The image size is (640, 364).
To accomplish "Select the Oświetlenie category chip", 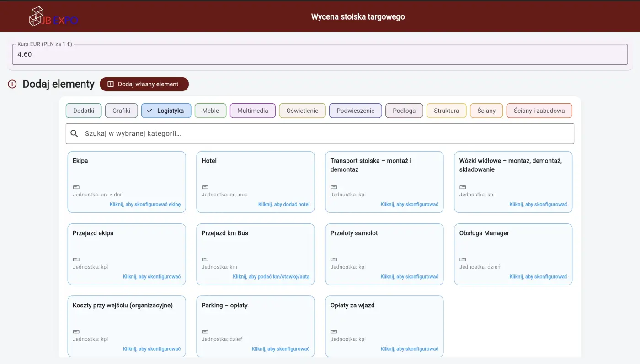I will (302, 111).
